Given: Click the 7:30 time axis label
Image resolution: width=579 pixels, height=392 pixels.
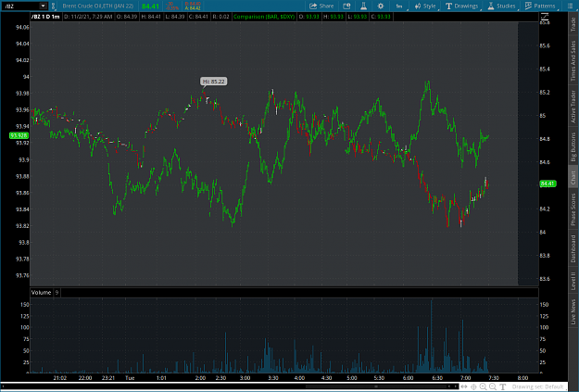Looking at the screenshot, I should point(494,378).
